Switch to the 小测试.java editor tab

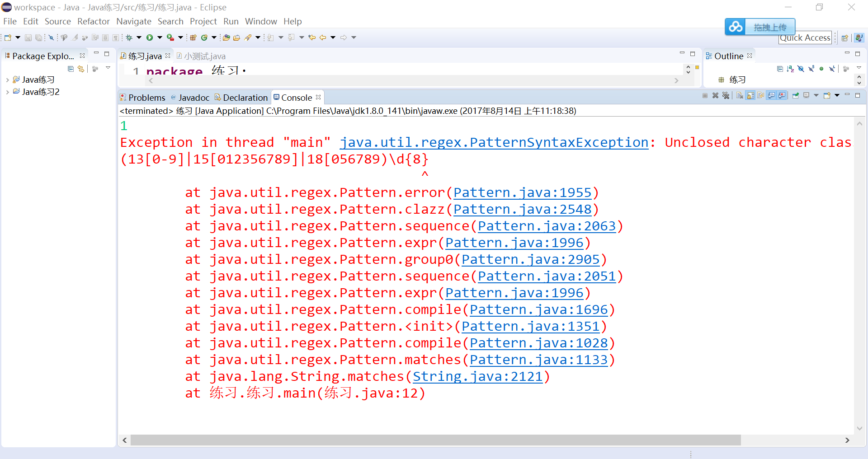[x=201, y=56]
